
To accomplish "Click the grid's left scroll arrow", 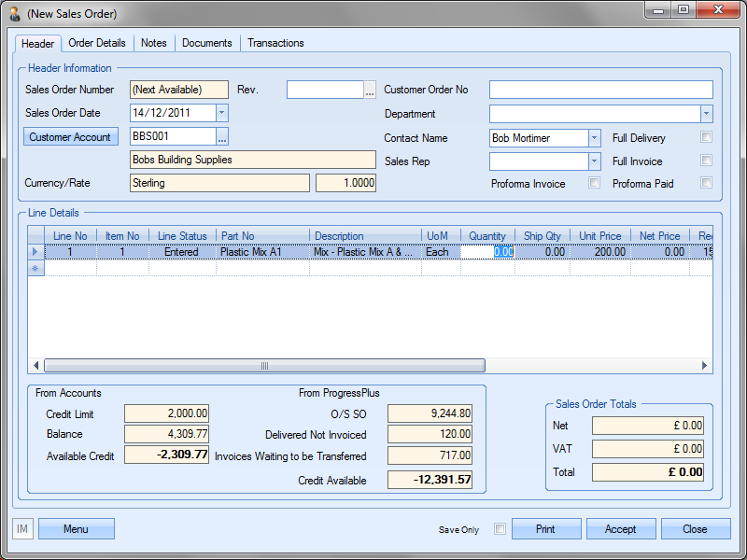I will click(37, 366).
